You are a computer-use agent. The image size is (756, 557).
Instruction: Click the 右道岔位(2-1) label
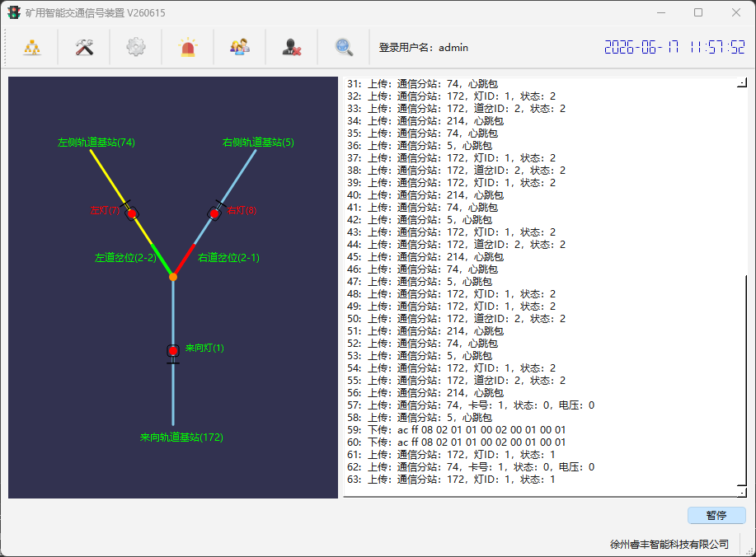point(228,258)
